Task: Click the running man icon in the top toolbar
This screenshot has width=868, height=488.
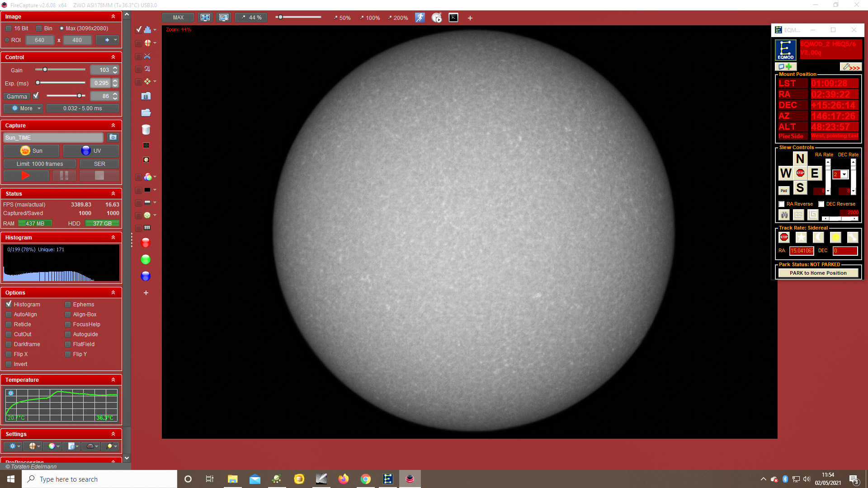Action: (x=420, y=18)
